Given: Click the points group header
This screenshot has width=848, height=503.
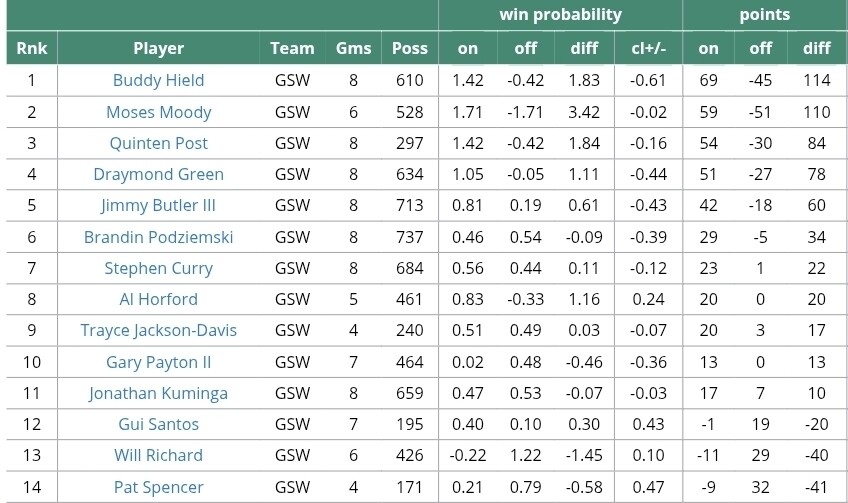Looking at the screenshot, I should (764, 15).
